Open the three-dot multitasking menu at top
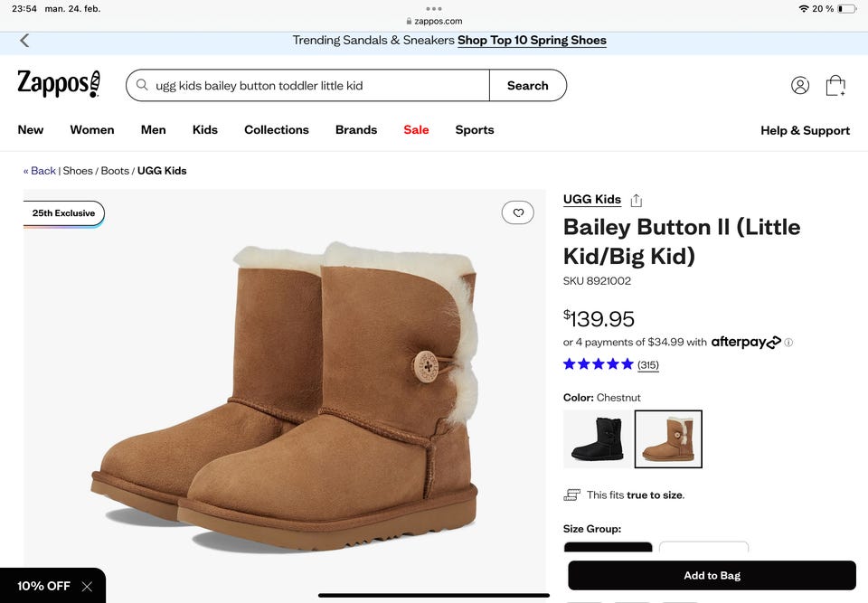The image size is (868, 603). [434, 9]
